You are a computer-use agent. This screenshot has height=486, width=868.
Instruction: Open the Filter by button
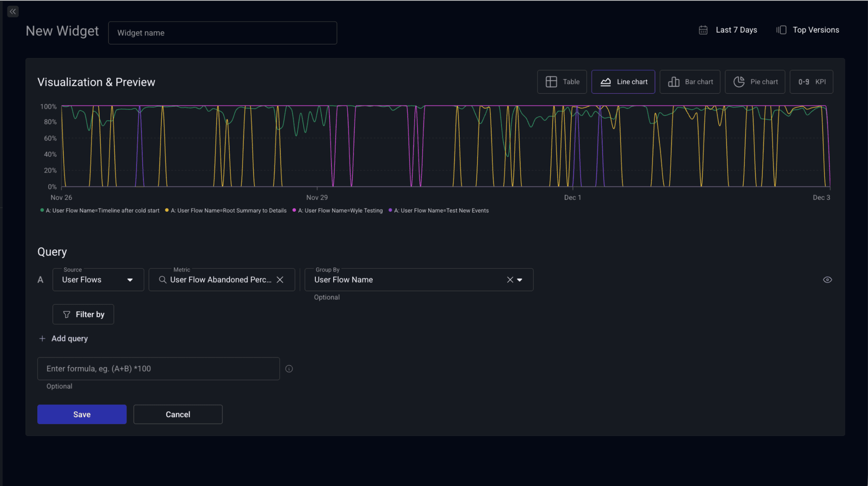point(83,314)
